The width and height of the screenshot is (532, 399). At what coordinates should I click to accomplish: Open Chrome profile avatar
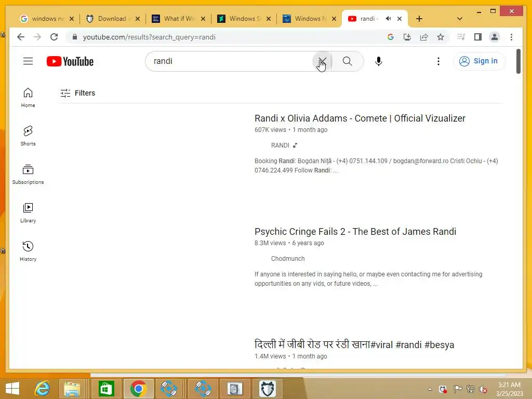pos(495,37)
